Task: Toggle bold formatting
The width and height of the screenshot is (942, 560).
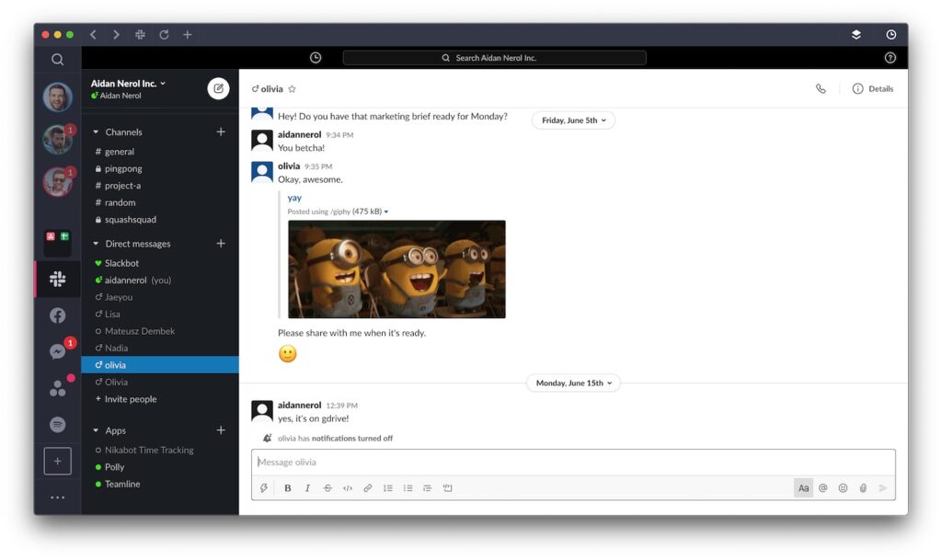Action: 288,488
